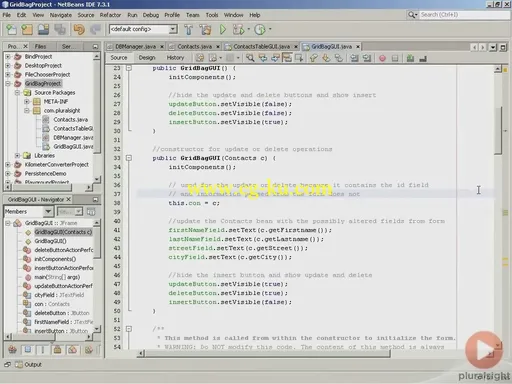The width and height of the screenshot is (512, 384).
Task: Open the File menu
Action: pyautogui.click(x=7, y=15)
